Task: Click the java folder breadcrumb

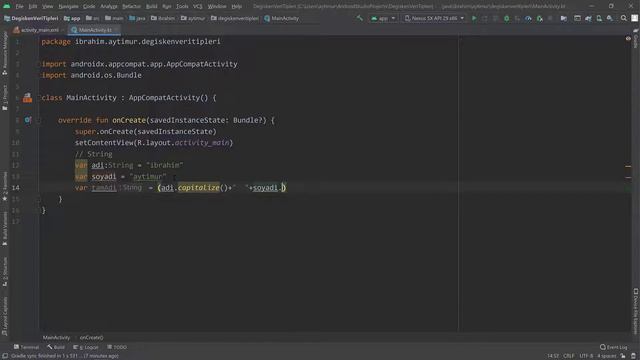Action: pos(137,18)
